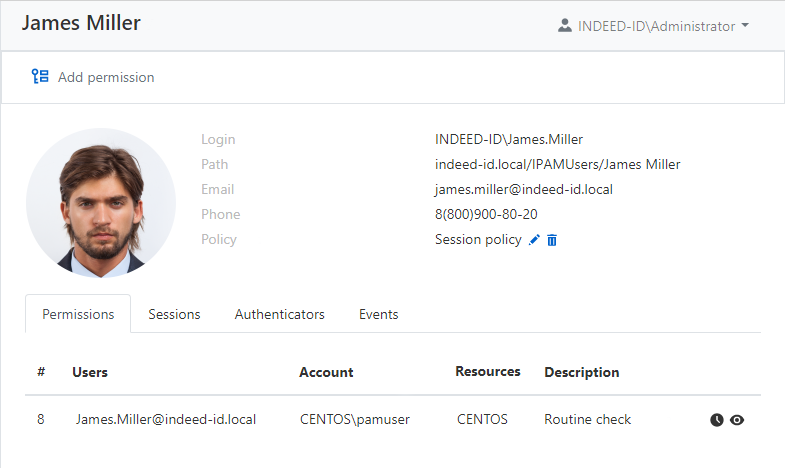
Task: Click James Miller's profile photo
Action: pyautogui.click(x=101, y=203)
